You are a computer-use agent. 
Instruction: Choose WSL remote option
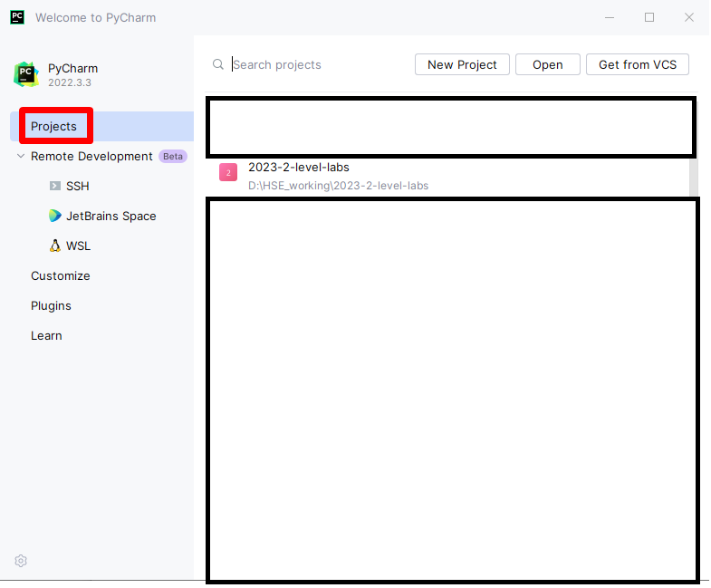[x=79, y=246]
